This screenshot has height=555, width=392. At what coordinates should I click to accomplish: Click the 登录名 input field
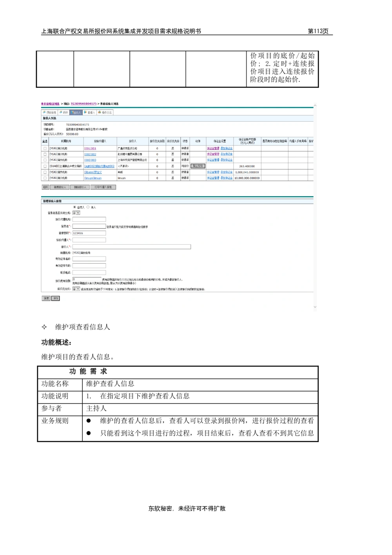coord(89,226)
